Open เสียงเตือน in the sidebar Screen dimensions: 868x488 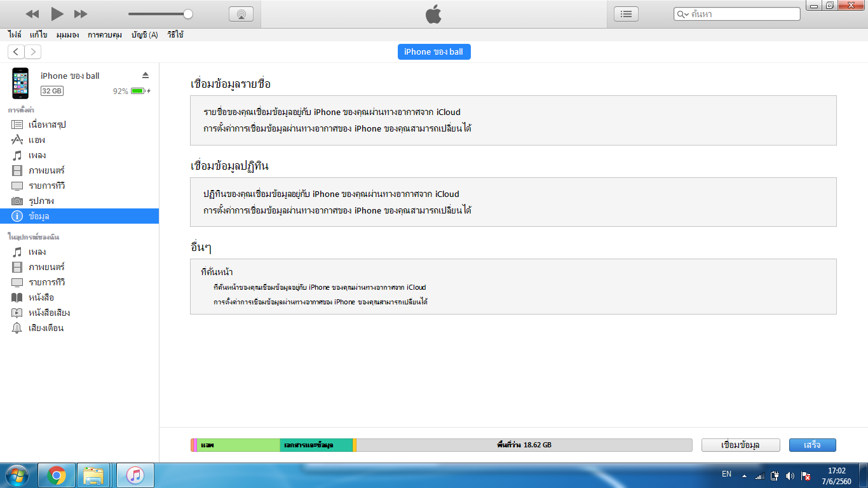(79, 328)
